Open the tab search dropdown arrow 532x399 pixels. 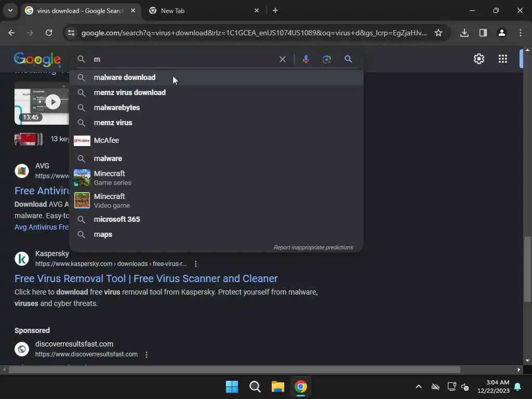[10, 10]
